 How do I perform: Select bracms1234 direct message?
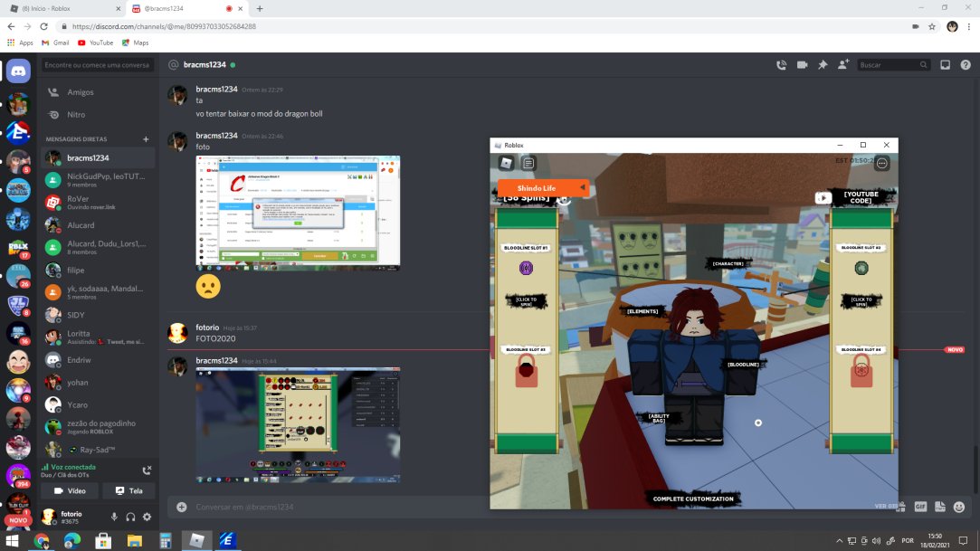[98, 158]
